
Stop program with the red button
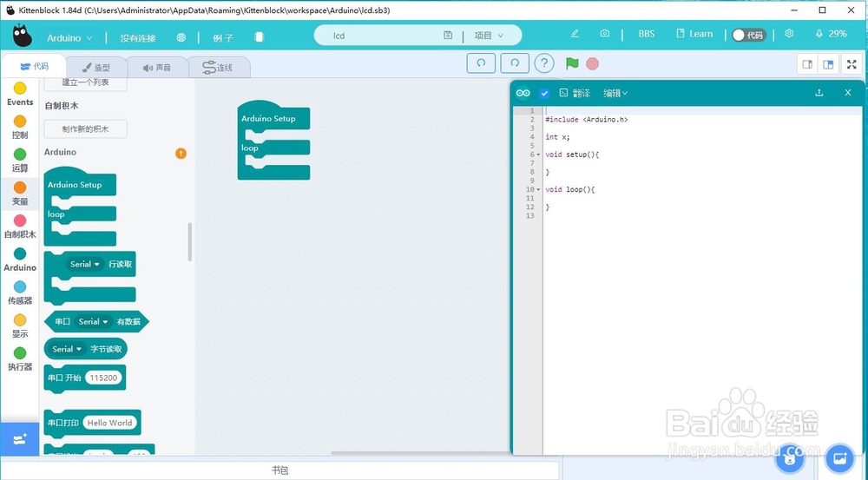[592, 63]
